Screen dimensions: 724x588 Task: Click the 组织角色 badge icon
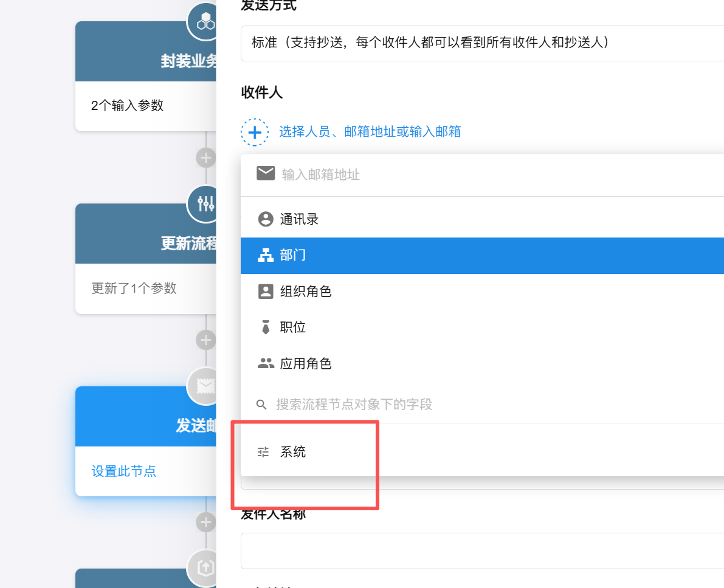click(x=266, y=291)
